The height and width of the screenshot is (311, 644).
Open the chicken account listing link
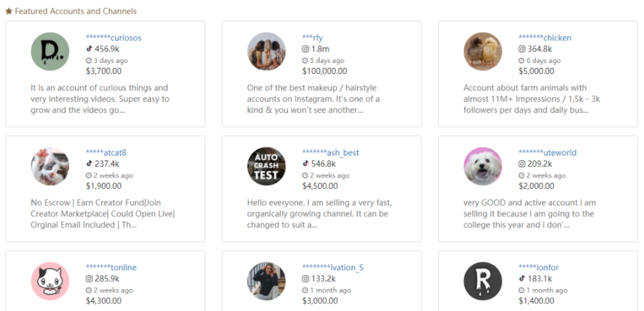click(x=545, y=38)
